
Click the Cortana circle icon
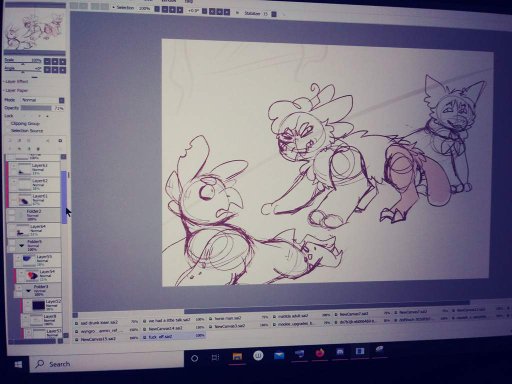coord(195,358)
